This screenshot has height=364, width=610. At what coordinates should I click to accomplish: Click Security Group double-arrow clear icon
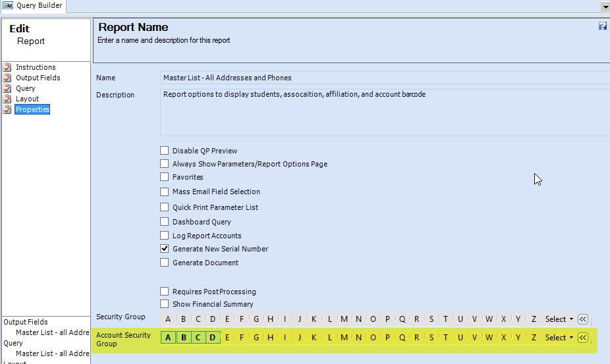pyautogui.click(x=582, y=319)
